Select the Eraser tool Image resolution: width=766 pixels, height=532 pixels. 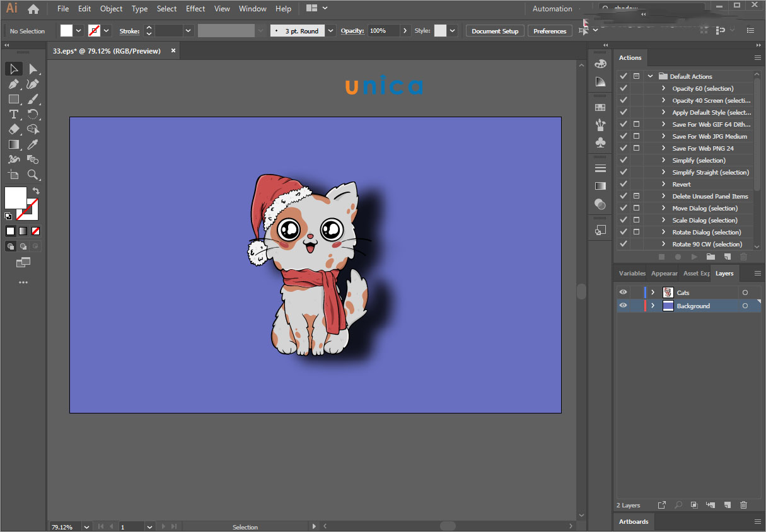(x=14, y=129)
